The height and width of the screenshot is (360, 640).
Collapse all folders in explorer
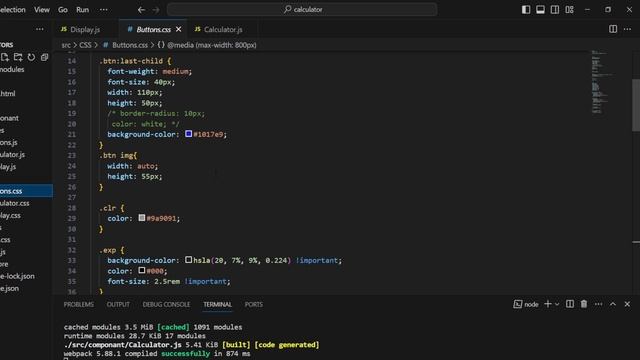coord(44,57)
